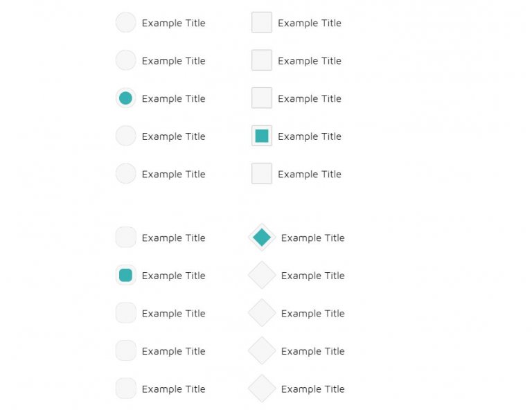Select the last diamond-shaped option

pyautogui.click(x=262, y=389)
